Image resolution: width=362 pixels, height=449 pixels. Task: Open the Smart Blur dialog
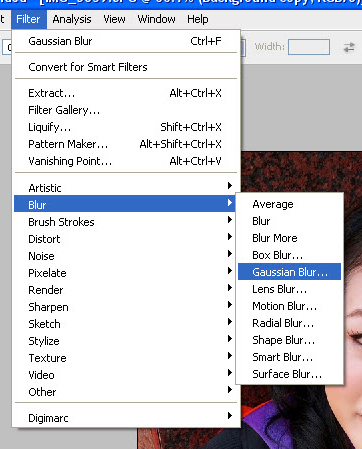pos(289,357)
